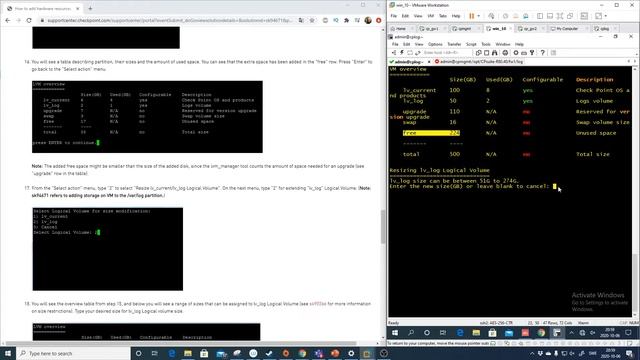Close the admin@cplog session tab

point(429,62)
